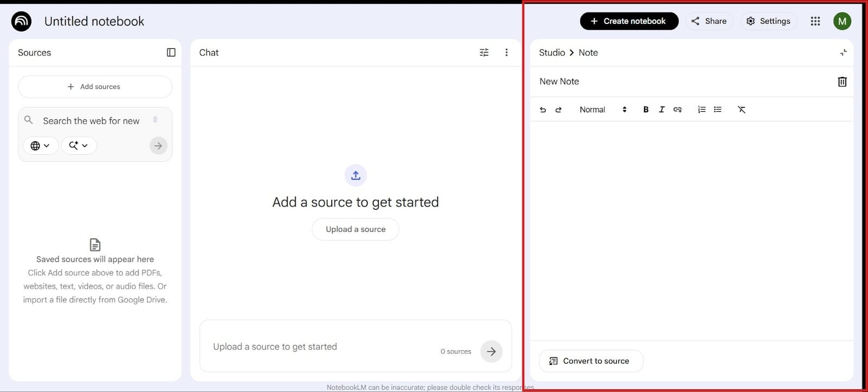The image size is (868, 392).
Task: Click 'Add a source to get started' text
Action: click(355, 202)
